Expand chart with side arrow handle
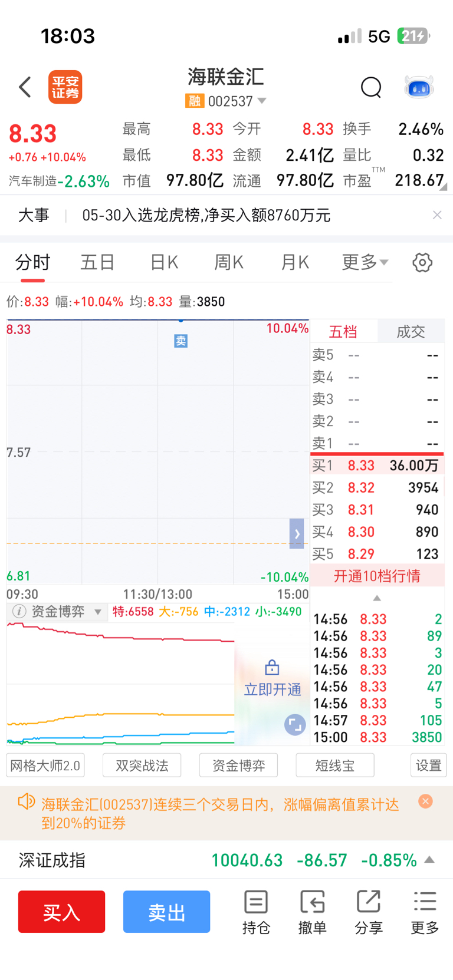The height and width of the screenshot is (980, 453). coord(297,533)
